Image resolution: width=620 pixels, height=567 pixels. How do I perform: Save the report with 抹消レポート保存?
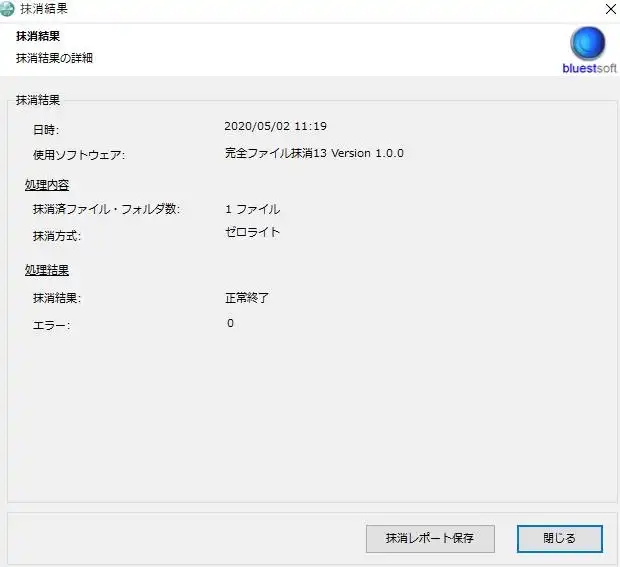tap(430, 538)
